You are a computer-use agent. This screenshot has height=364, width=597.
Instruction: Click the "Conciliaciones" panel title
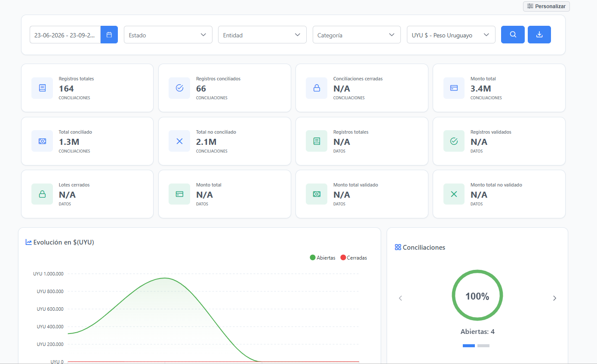(x=424, y=247)
